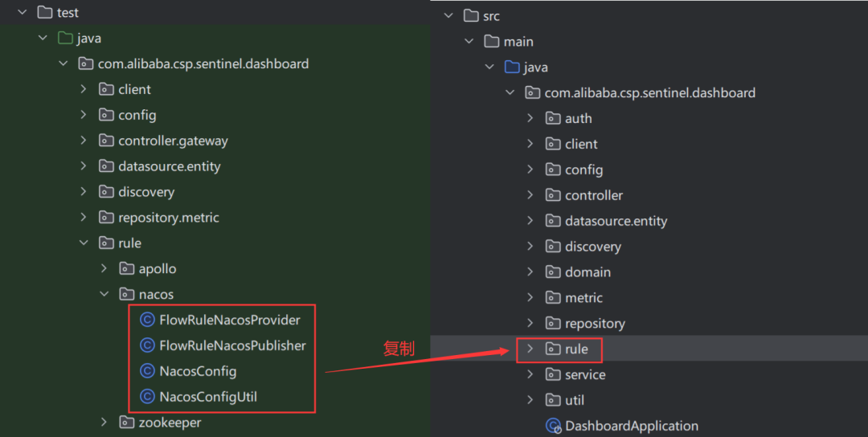Image resolution: width=868 pixels, height=437 pixels.
Task: Collapse the main package com.alibaba.csp.sentinel.dashboard
Action: pos(510,92)
